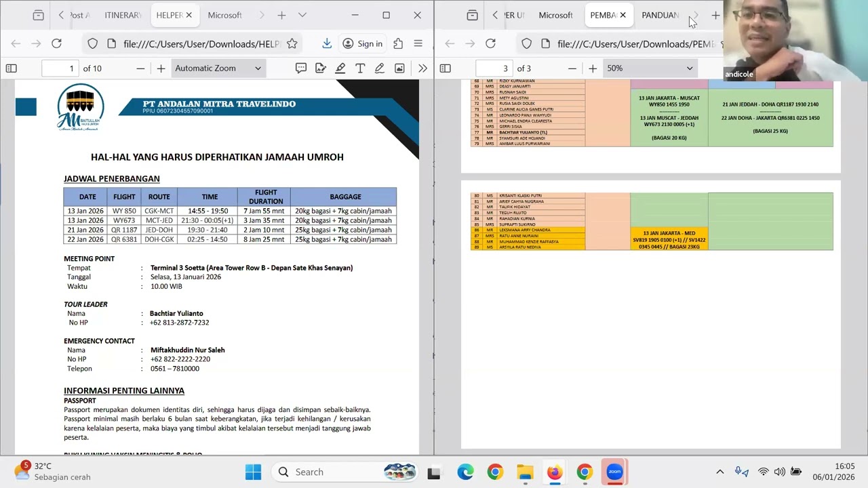Click the phone number +62 813-2872-7232

pyautogui.click(x=179, y=323)
